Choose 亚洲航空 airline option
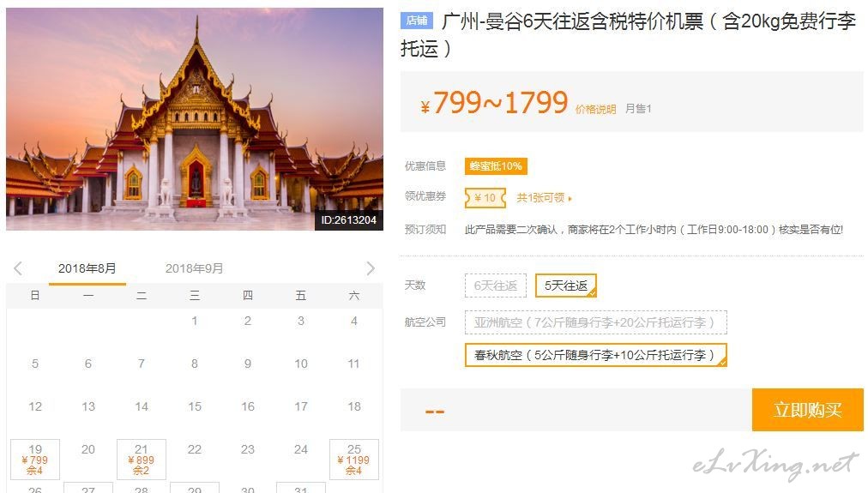This screenshot has width=868, height=493. tap(595, 322)
